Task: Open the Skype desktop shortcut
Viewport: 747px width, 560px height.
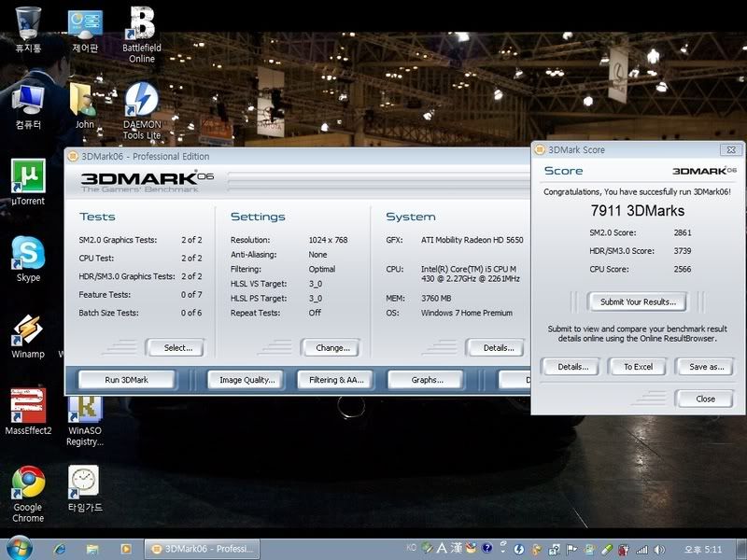Action: (x=28, y=253)
